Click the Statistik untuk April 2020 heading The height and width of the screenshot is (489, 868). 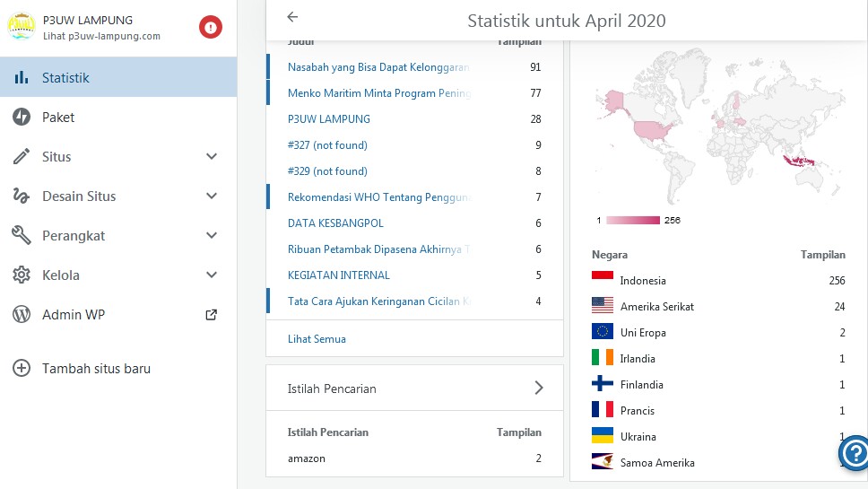point(567,21)
